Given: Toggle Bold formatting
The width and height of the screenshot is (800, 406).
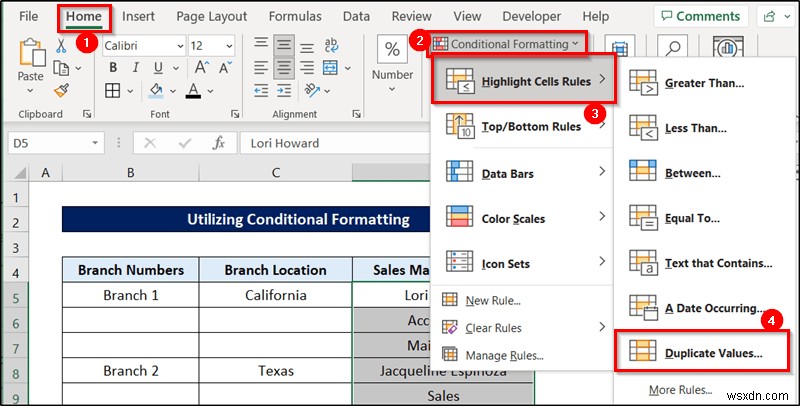Looking at the screenshot, I should coord(113,67).
